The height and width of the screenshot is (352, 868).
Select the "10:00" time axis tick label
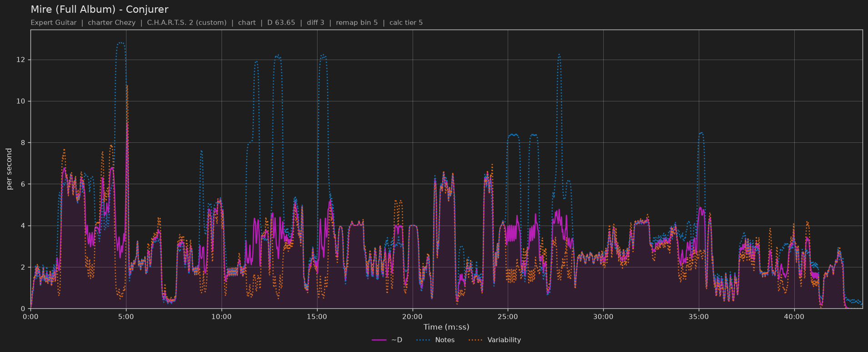click(x=222, y=317)
